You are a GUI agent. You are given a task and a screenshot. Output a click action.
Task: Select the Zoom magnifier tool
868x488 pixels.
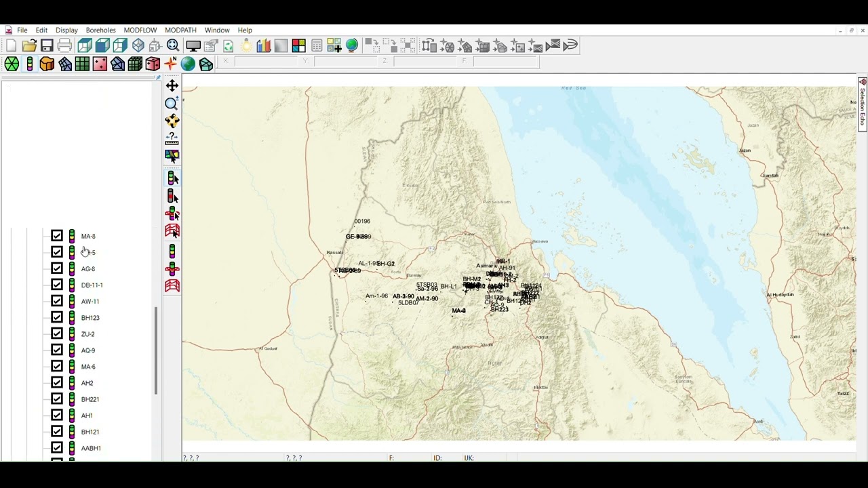pyautogui.click(x=172, y=103)
